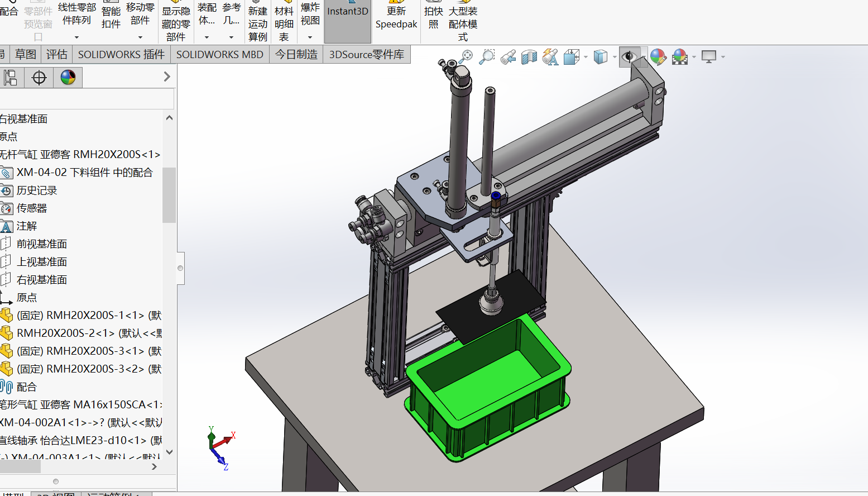The height and width of the screenshot is (496, 868).
Task: Select 无杆气缸 亚德客 RMH20X200S<1> in tree
Action: tap(80, 155)
